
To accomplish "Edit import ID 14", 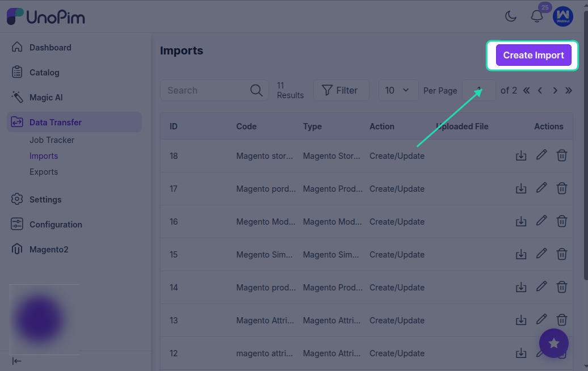I will point(541,286).
